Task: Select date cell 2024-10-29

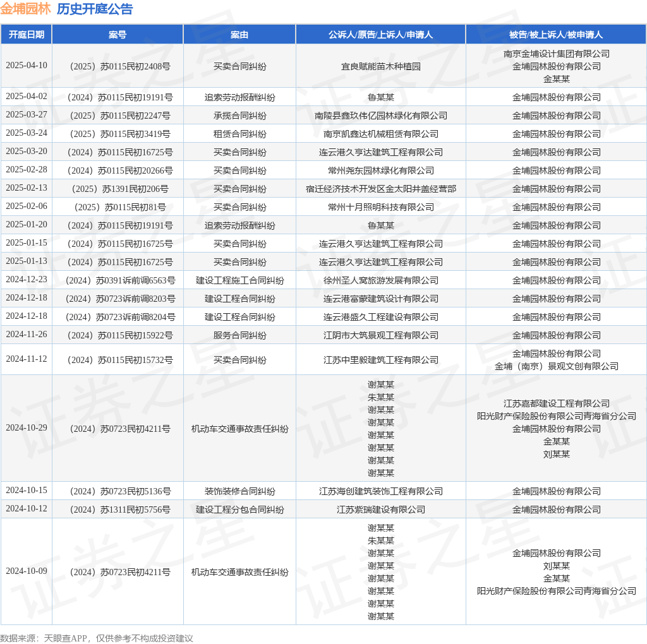Action: (27, 427)
